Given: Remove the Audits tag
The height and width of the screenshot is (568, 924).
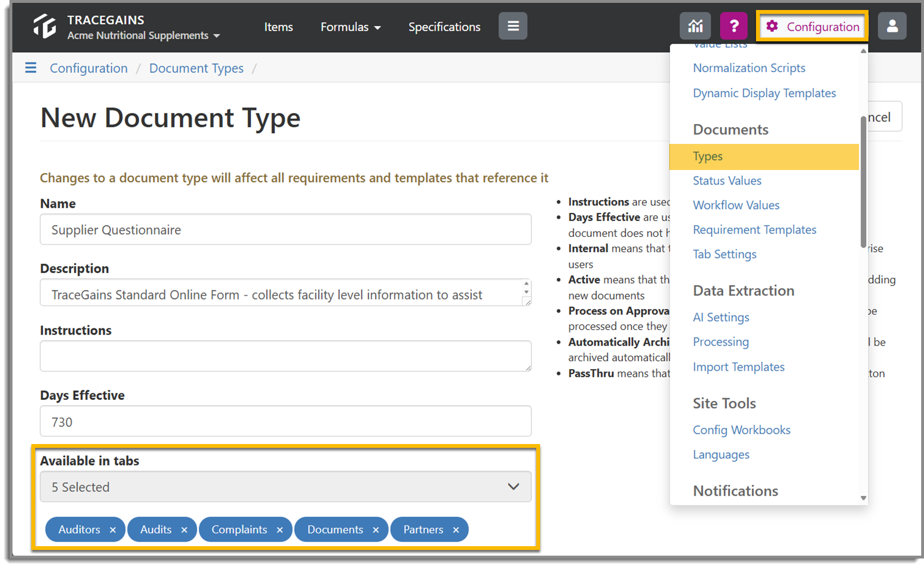Looking at the screenshot, I should pyautogui.click(x=184, y=530).
